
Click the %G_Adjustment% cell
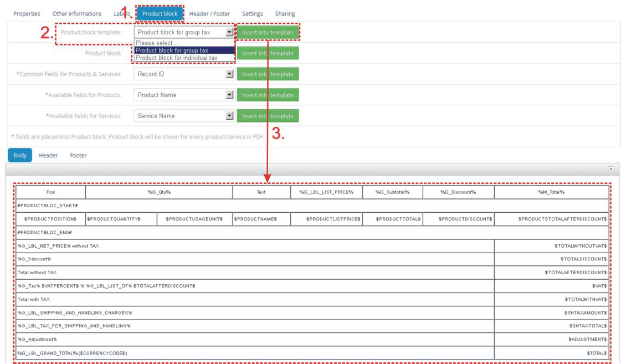pyautogui.click(x=255, y=340)
